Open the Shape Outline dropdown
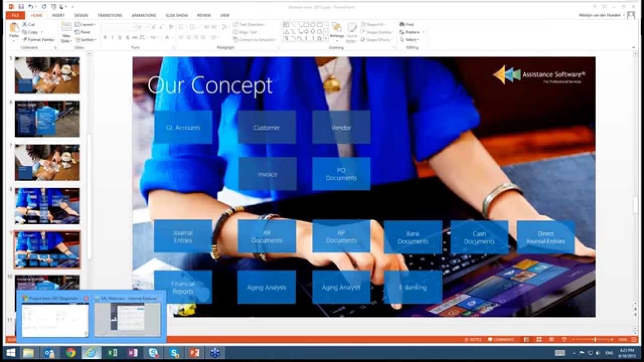The height and width of the screenshot is (362, 644). [x=376, y=32]
